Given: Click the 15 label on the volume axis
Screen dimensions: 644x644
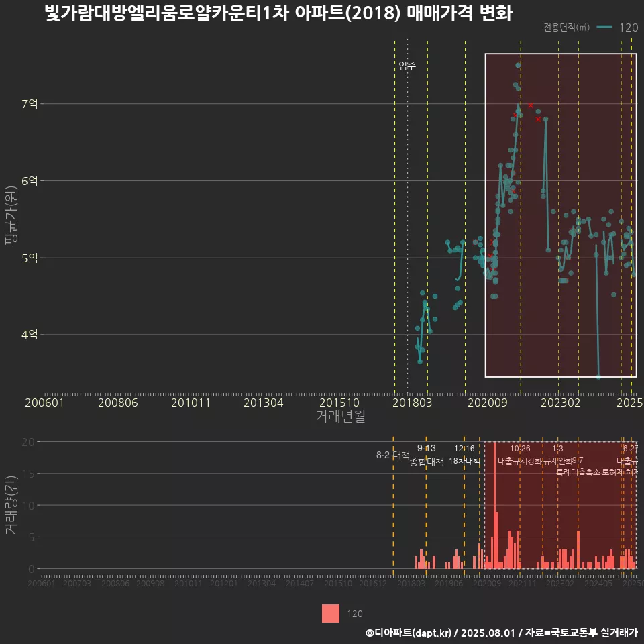Looking at the screenshot, I should (28, 474).
